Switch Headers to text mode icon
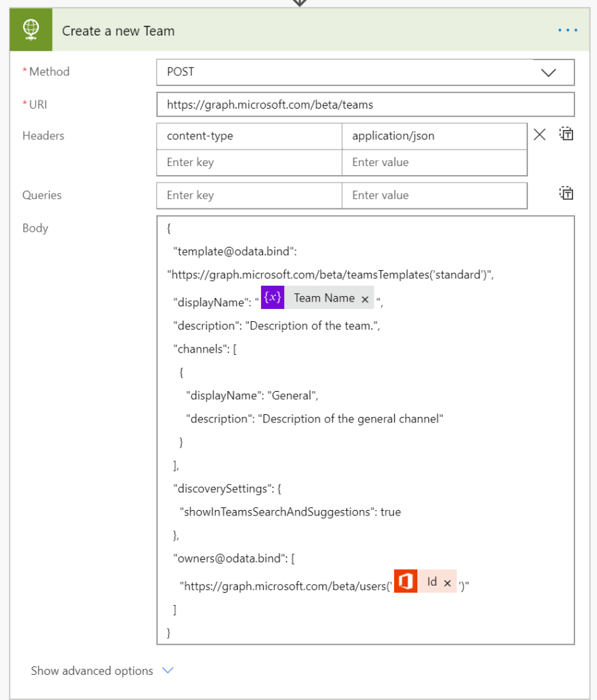The width and height of the screenshot is (597, 700). click(x=566, y=135)
